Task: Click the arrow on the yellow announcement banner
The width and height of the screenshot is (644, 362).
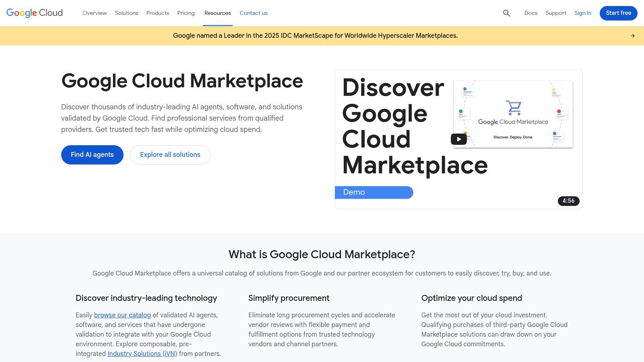Action: pyautogui.click(x=633, y=35)
